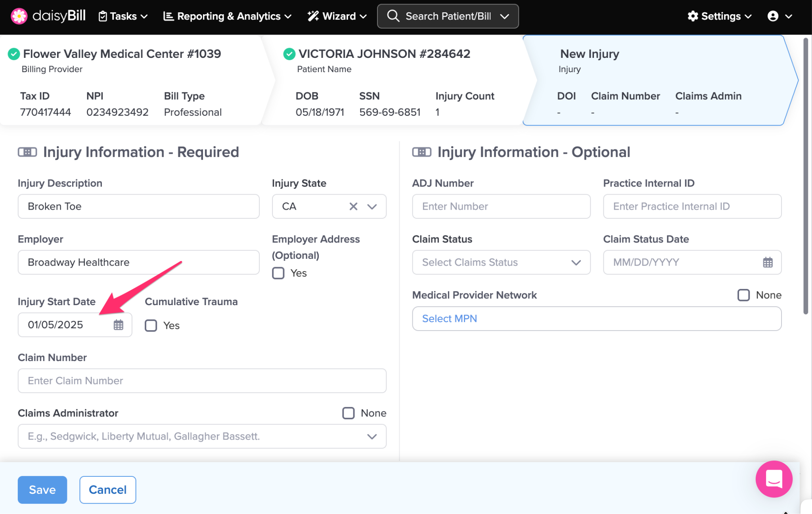Image resolution: width=812 pixels, height=514 pixels.
Task: Click the Save button
Action: [42, 490]
